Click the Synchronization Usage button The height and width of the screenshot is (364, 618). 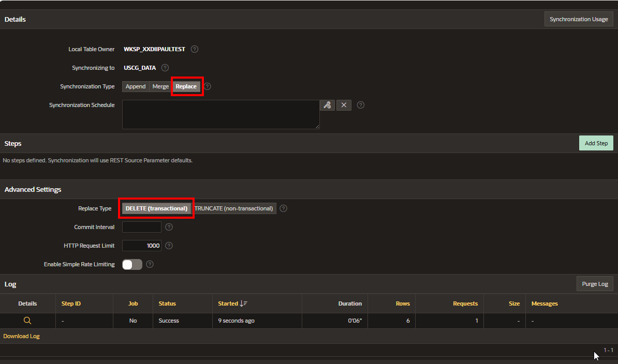[579, 19]
